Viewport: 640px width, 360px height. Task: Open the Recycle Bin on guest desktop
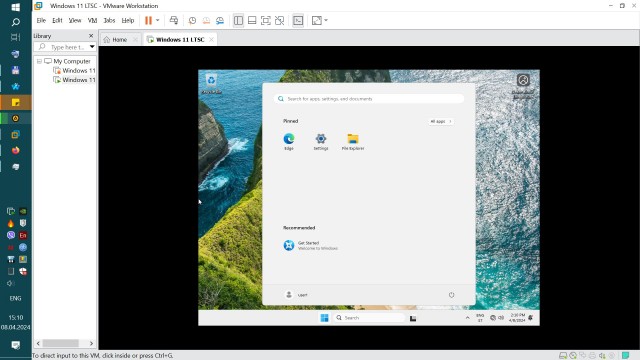[211, 83]
